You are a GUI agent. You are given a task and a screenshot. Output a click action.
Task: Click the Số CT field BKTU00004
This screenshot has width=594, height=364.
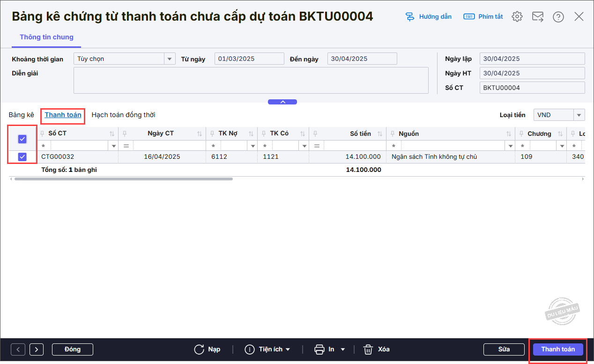(x=532, y=88)
